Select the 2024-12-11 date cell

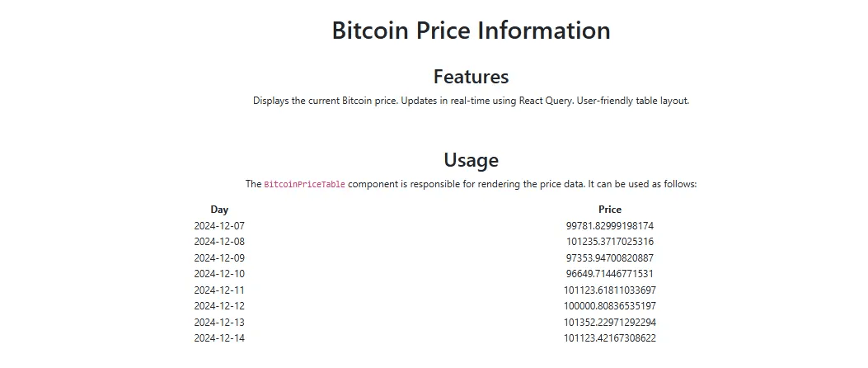pos(219,290)
